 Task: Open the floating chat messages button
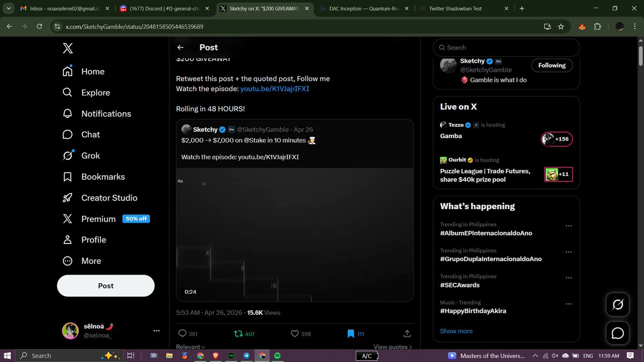click(618, 334)
